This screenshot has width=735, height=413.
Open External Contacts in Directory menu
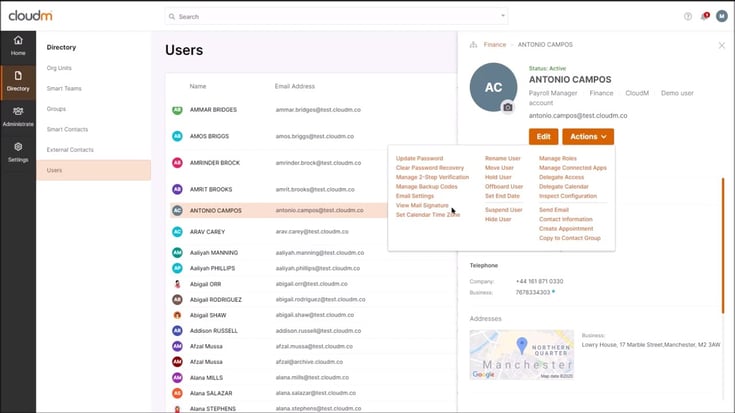point(70,150)
